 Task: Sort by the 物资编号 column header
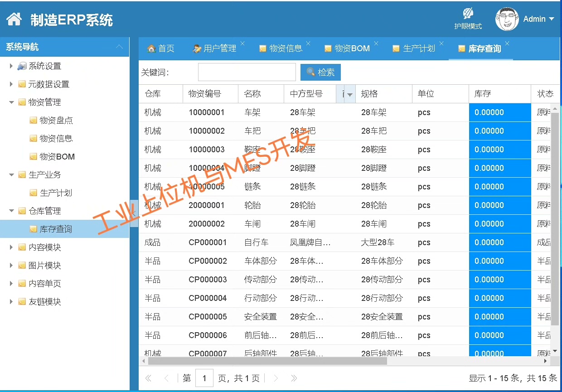click(x=211, y=94)
